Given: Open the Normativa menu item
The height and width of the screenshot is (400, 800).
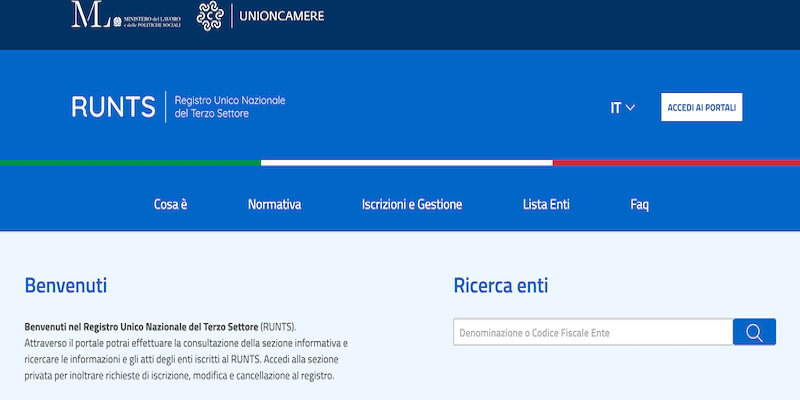Looking at the screenshot, I should 274,205.
